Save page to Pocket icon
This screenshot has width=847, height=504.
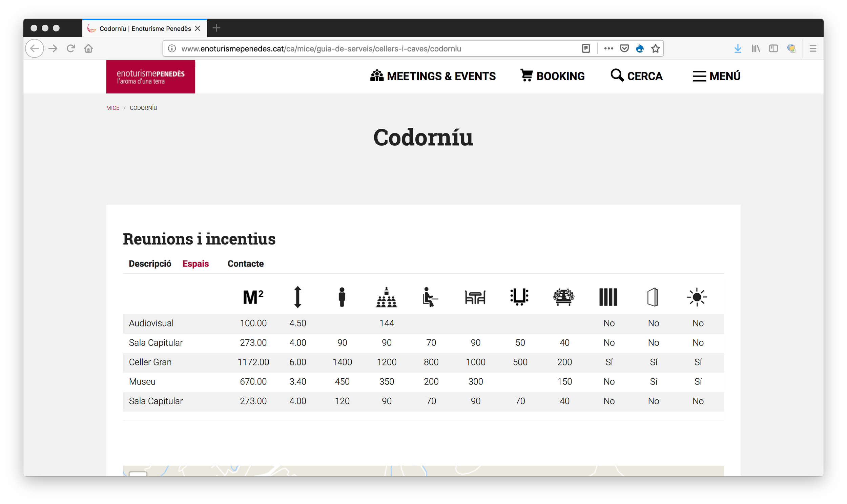[x=624, y=48]
